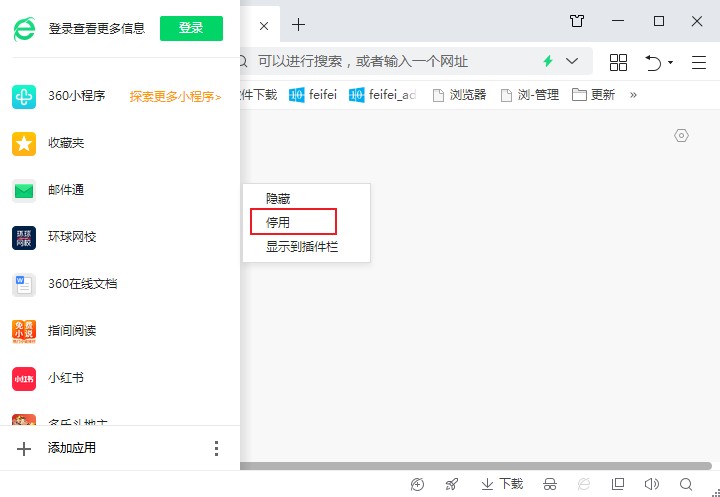Viewport: 720px width, 497px height.
Task: Expand the undo history dropdown arrow
Action: 670,63
